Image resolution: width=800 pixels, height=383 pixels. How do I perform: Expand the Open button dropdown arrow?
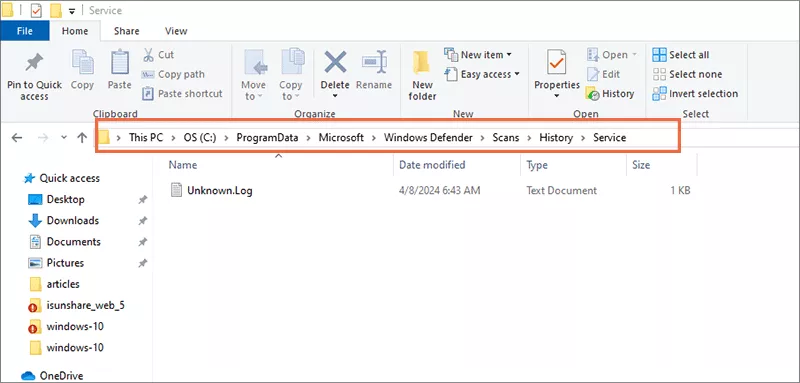point(634,55)
